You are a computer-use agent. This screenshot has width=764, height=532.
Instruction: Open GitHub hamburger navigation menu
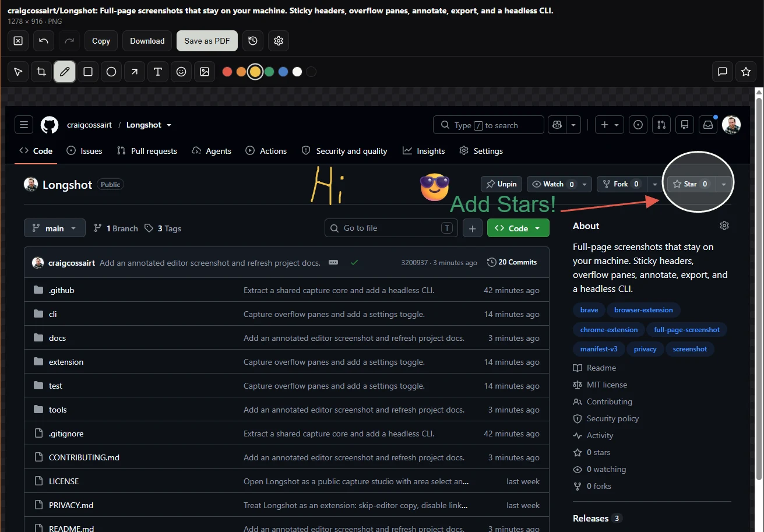[23, 125]
